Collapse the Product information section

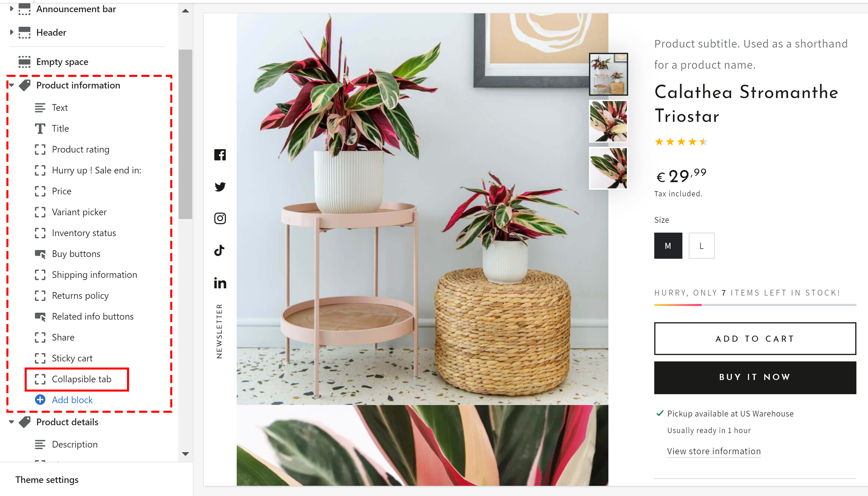(11, 85)
